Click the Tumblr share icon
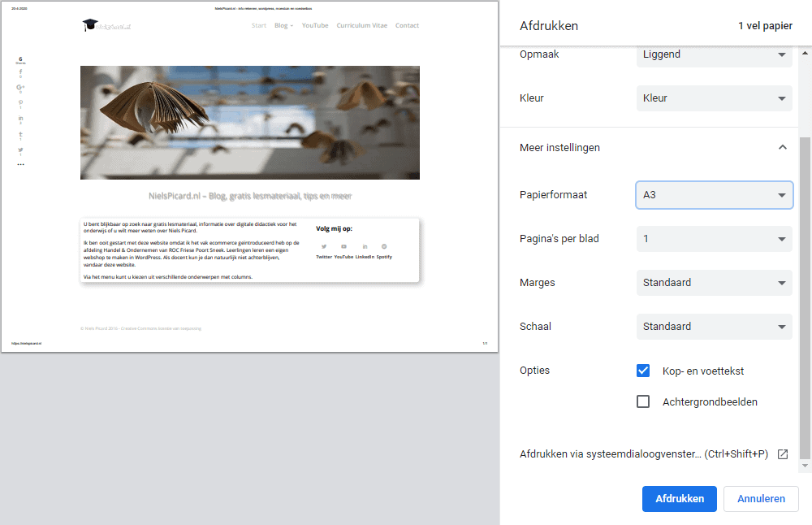The width and height of the screenshot is (812, 525). coord(19,133)
